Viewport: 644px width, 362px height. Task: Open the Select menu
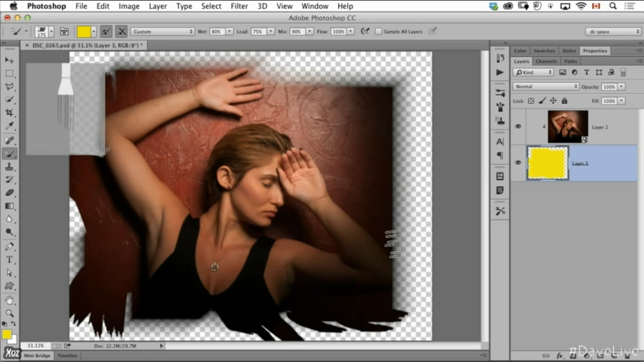click(211, 6)
